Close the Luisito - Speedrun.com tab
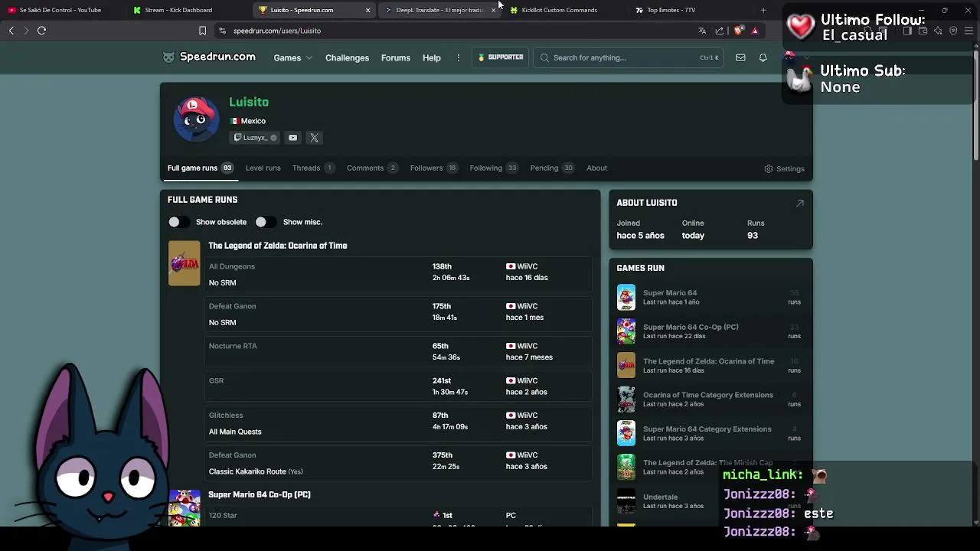The height and width of the screenshot is (551, 980). pyautogui.click(x=367, y=10)
